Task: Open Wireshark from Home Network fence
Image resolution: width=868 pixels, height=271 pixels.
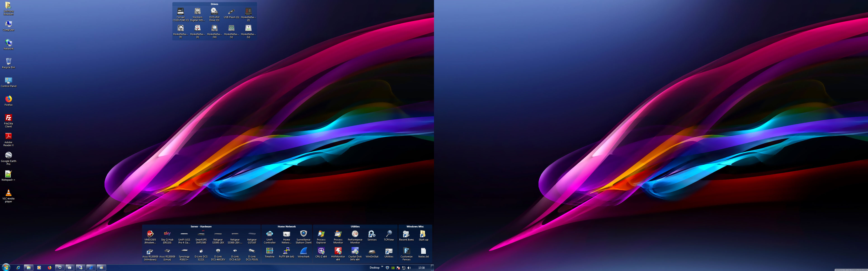Action: 303,251
